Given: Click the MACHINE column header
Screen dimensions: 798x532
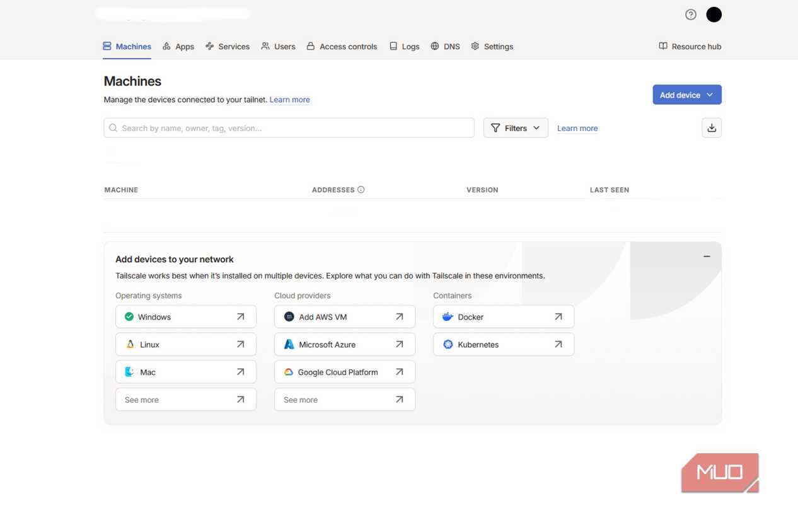Looking at the screenshot, I should click(x=121, y=190).
